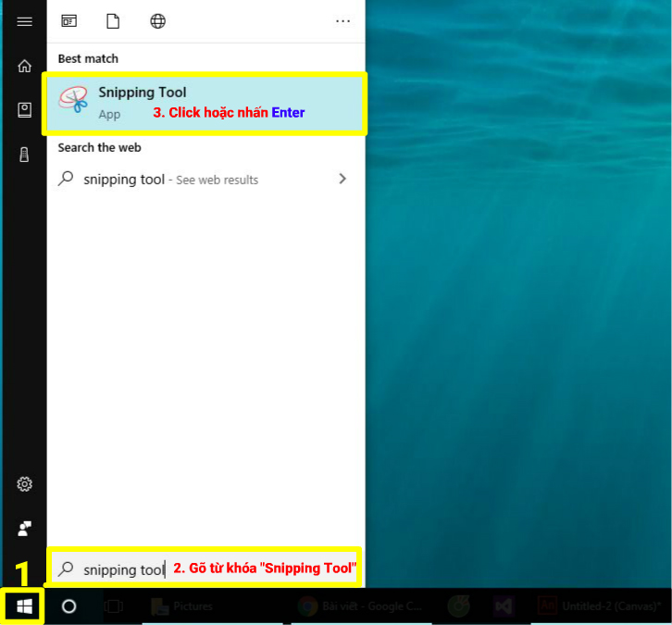Open more filters ellipsis menu
The height and width of the screenshot is (625, 672).
[x=342, y=21]
